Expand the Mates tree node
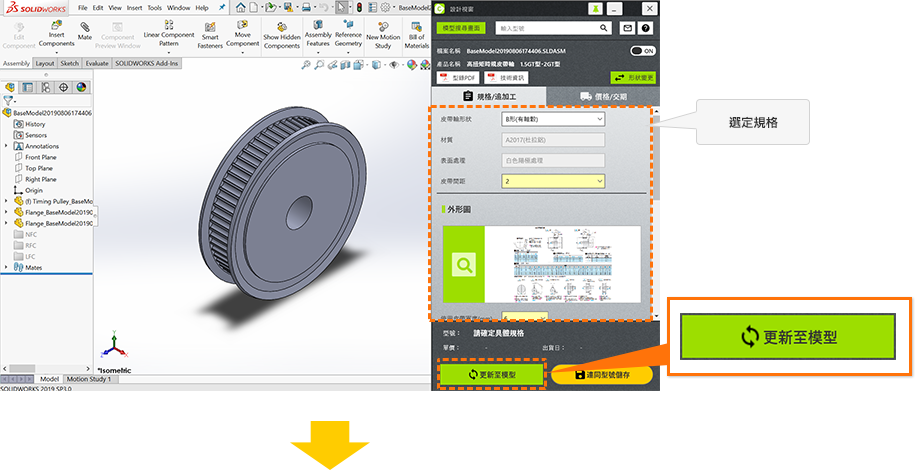This screenshot has height=470, width=915. 8,267
